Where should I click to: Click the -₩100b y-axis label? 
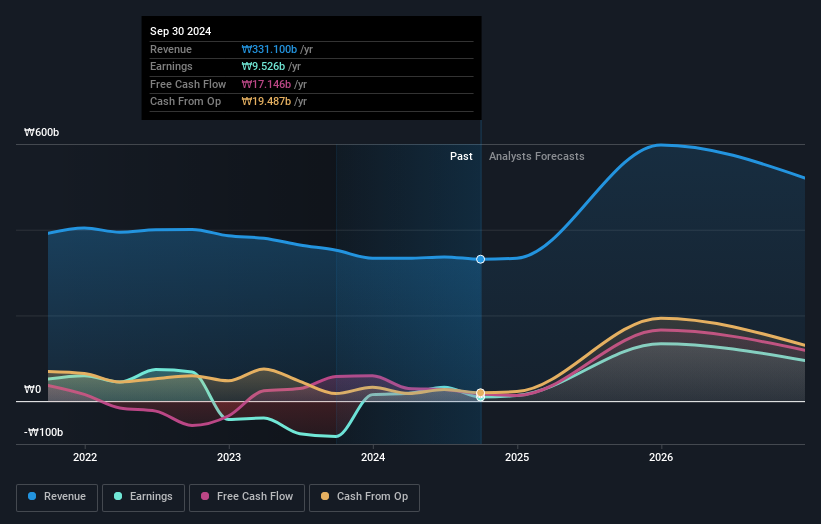click(43, 432)
